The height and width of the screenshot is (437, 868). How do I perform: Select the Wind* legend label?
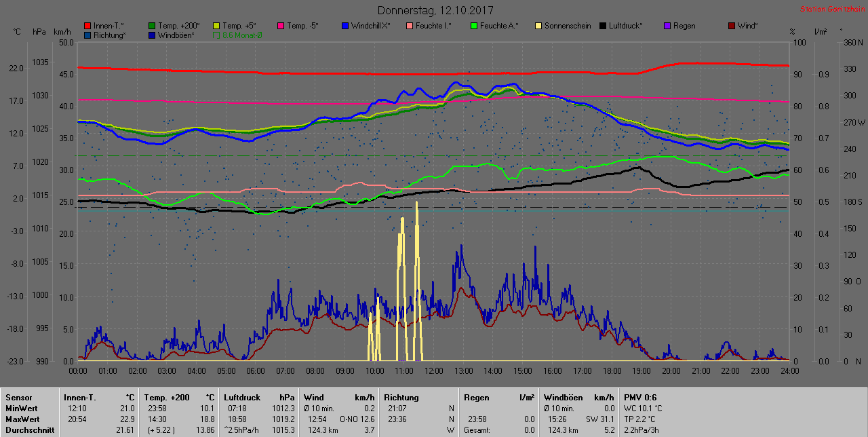[748, 26]
